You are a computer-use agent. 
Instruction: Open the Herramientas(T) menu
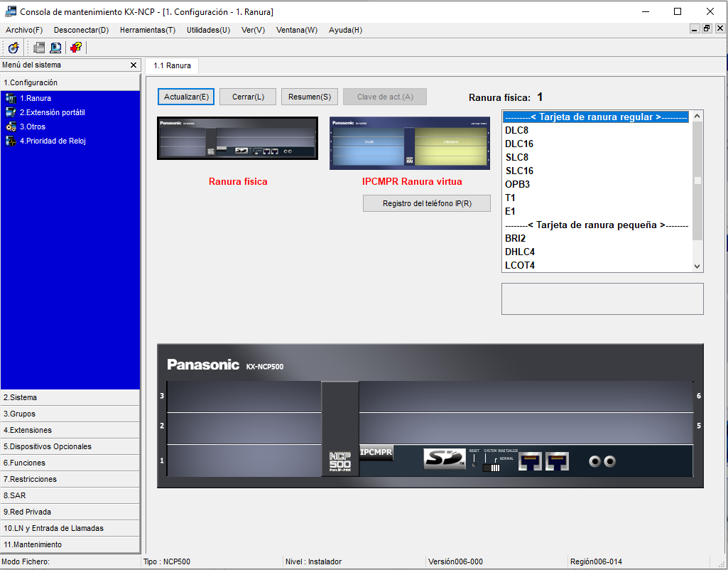(148, 30)
